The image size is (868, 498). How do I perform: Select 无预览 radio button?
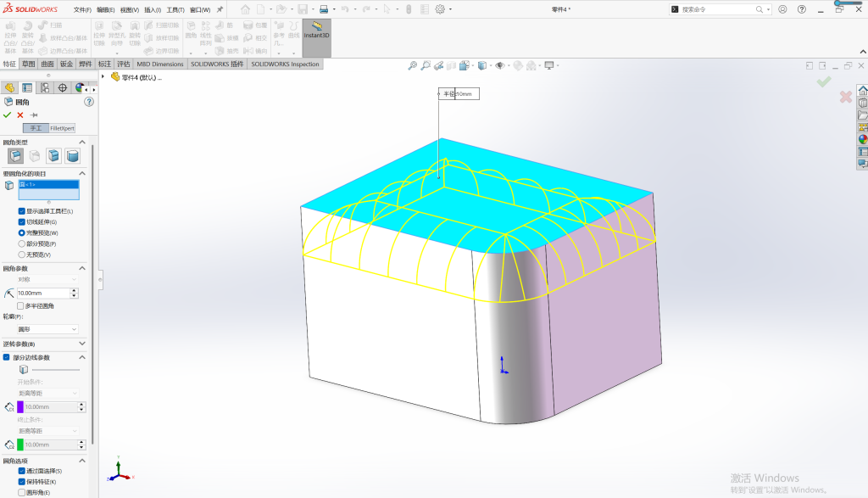[21, 255]
